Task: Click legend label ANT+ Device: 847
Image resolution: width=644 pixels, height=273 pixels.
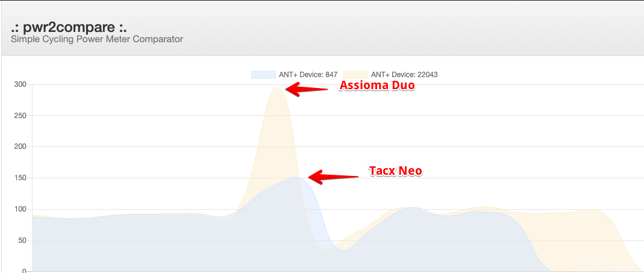Action: pos(308,74)
